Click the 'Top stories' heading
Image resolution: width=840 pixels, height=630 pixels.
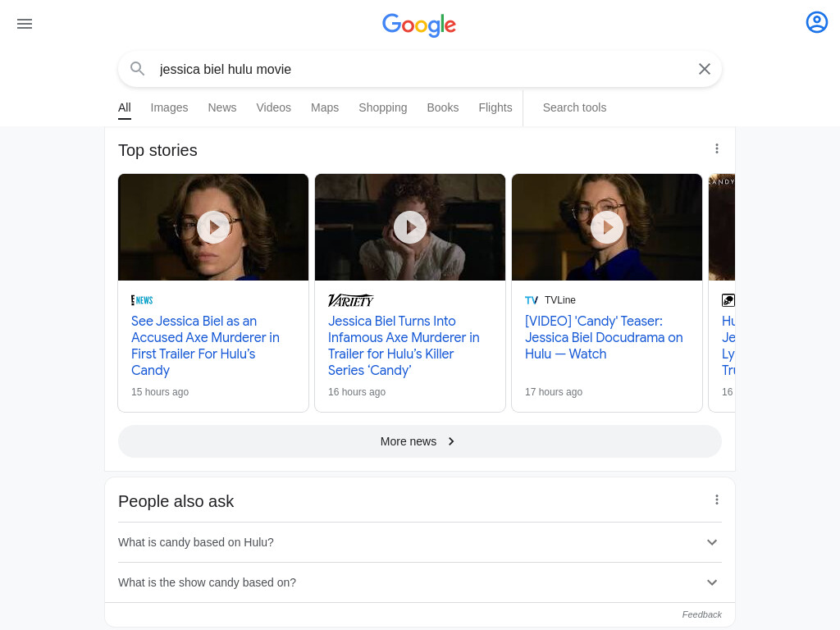157,150
